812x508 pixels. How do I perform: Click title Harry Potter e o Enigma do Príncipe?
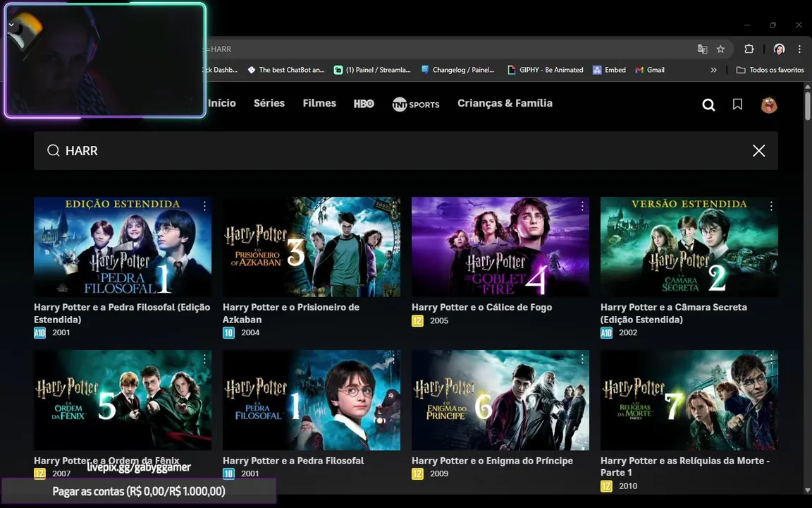493,461
